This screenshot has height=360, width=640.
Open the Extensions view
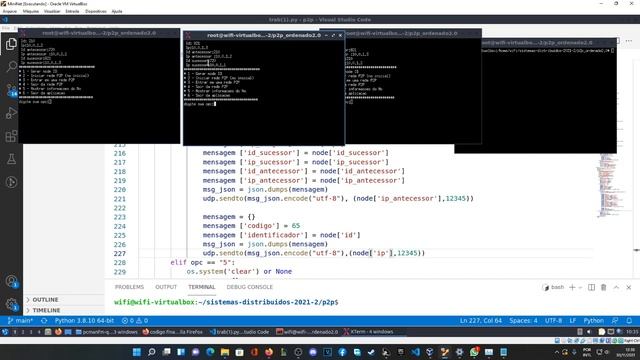(x=11, y=136)
